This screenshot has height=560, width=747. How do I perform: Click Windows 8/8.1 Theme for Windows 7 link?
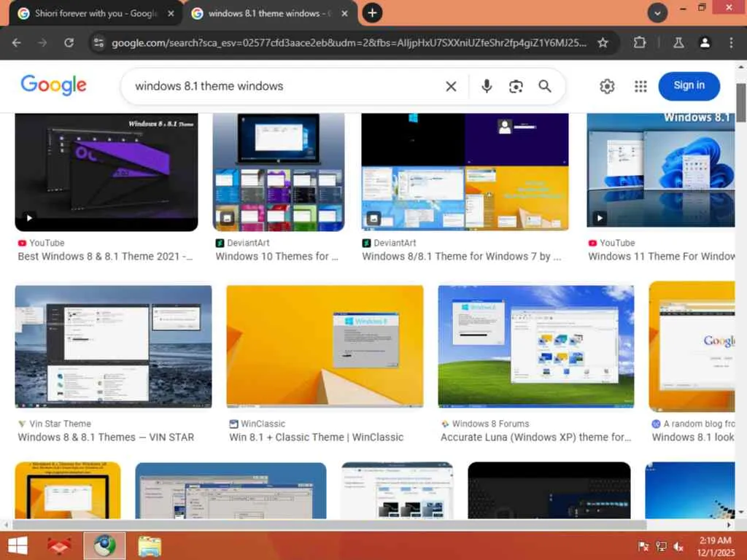pos(462,257)
